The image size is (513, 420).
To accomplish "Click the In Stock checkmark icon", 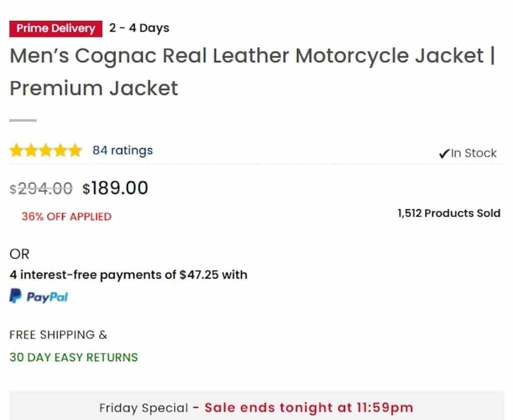I will point(444,154).
